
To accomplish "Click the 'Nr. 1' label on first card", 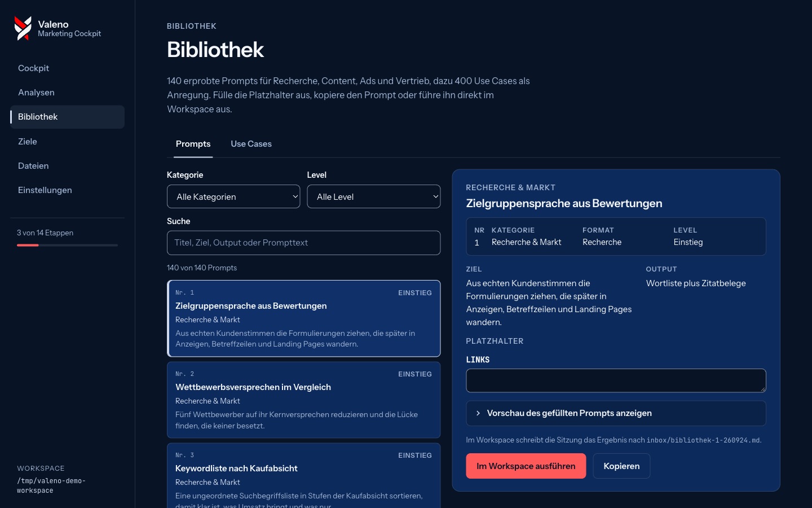I will (x=184, y=292).
